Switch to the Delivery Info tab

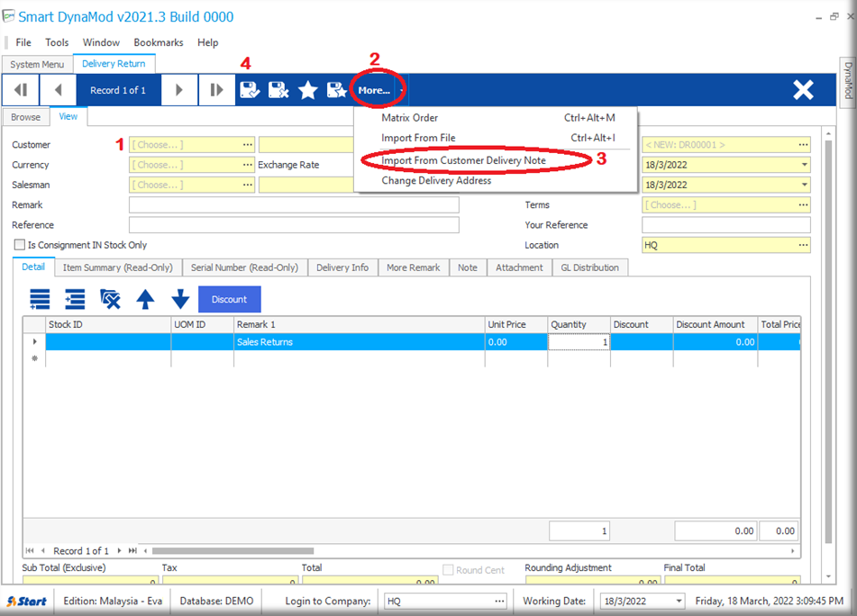[x=342, y=267]
